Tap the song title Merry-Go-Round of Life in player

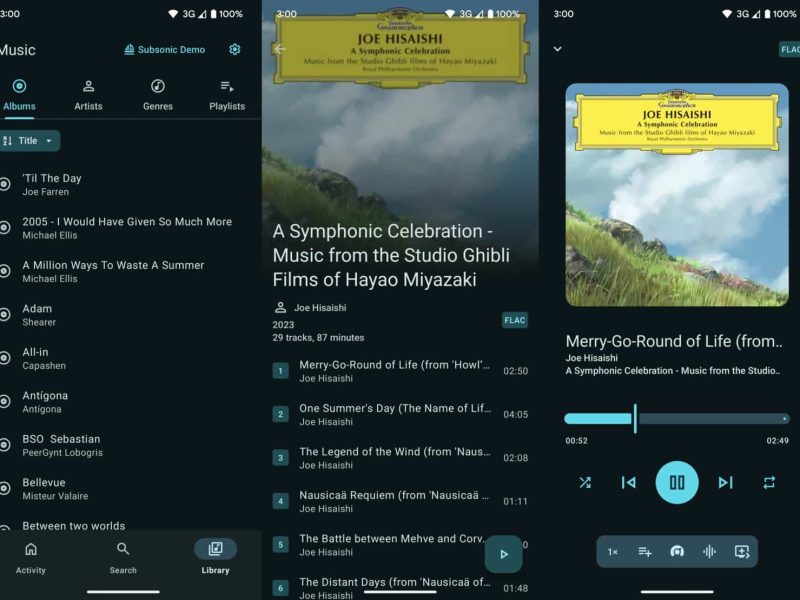(673, 341)
